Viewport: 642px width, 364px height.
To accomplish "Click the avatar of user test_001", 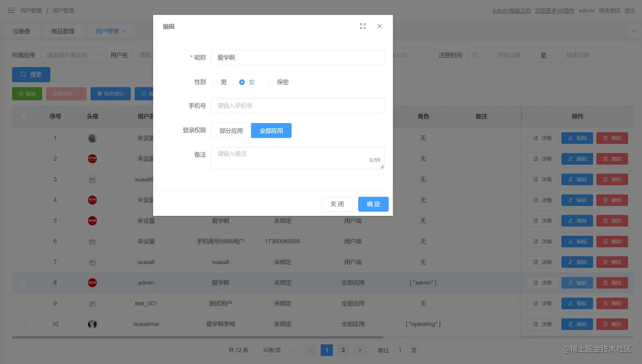I will (x=92, y=304).
